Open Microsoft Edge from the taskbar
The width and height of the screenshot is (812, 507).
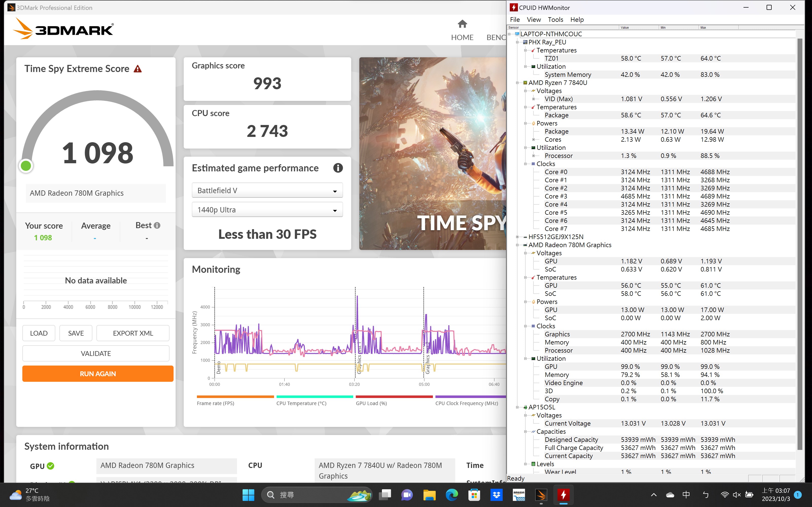click(452, 495)
